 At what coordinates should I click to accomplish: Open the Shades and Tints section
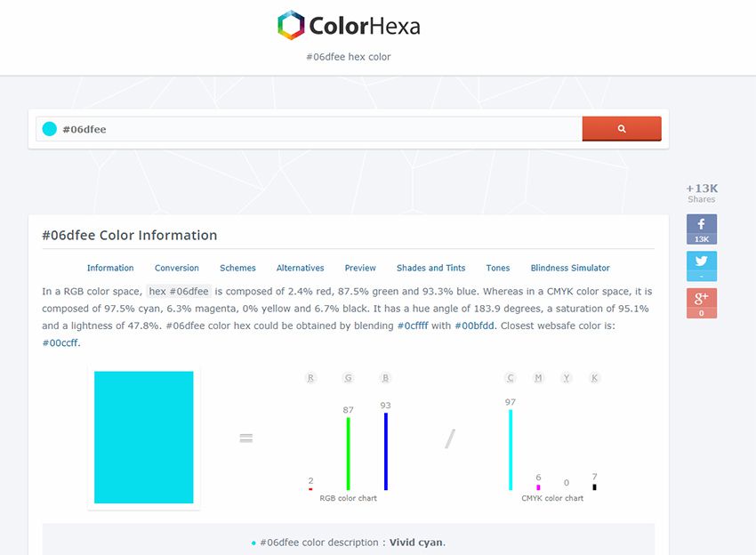[430, 268]
